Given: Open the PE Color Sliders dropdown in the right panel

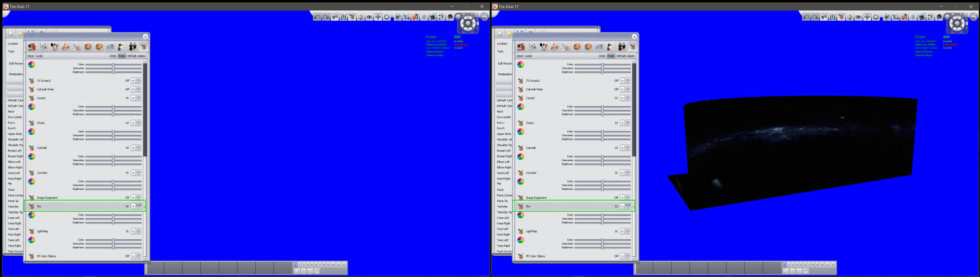Looking at the screenshot, I should click(622, 256).
